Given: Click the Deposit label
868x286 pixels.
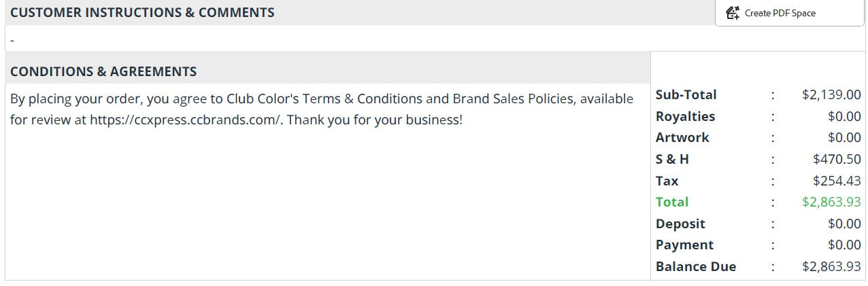Looking at the screenshot, I should coord(680,224).
